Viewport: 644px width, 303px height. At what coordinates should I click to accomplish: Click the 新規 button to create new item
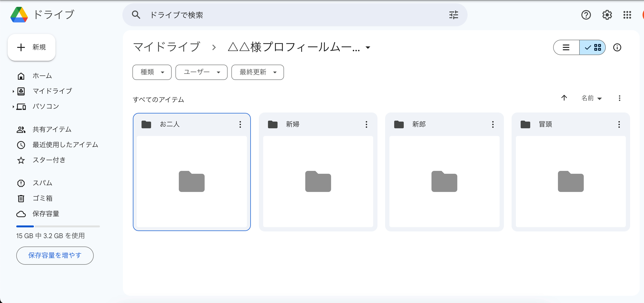tap(32, 47)
